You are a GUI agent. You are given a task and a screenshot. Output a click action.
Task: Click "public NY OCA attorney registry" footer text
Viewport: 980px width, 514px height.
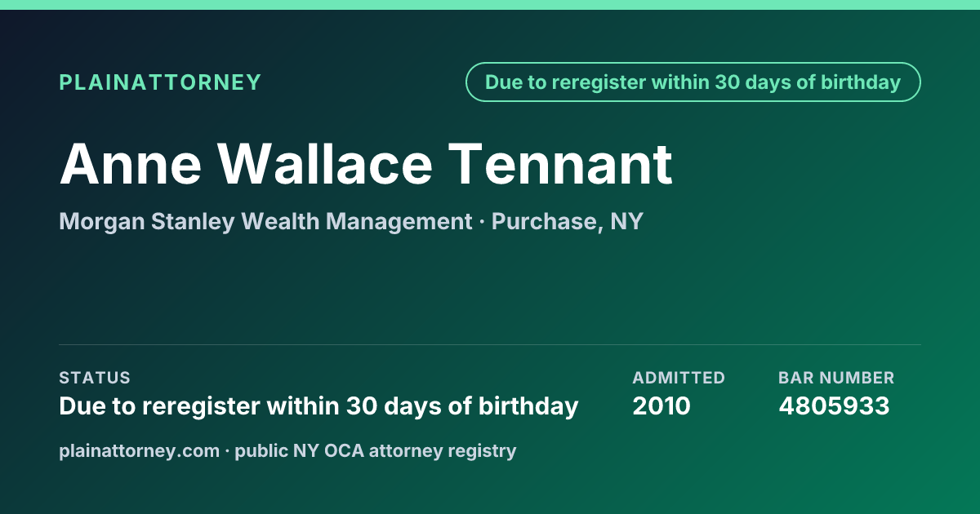pos(376,450)
